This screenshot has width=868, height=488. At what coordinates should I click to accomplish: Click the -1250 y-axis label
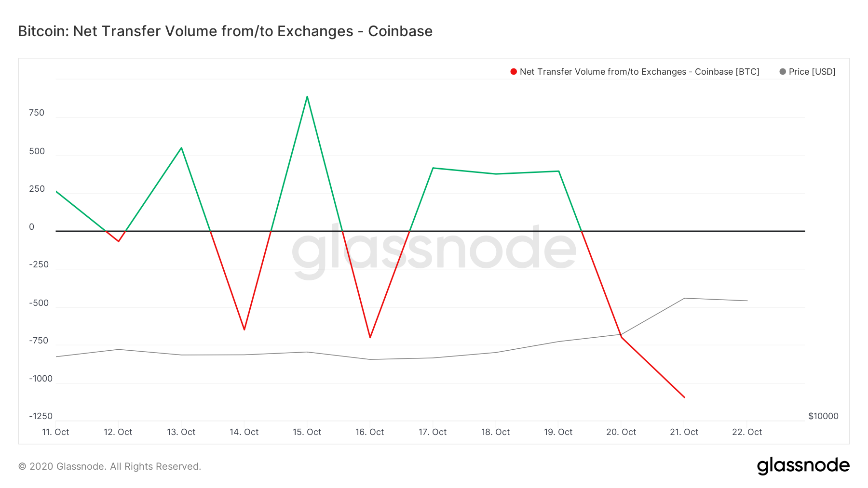[41, 416]
